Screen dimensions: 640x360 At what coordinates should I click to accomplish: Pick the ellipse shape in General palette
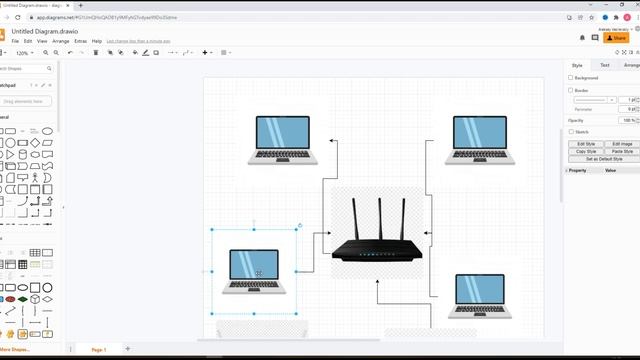click(x=47, y=131)
